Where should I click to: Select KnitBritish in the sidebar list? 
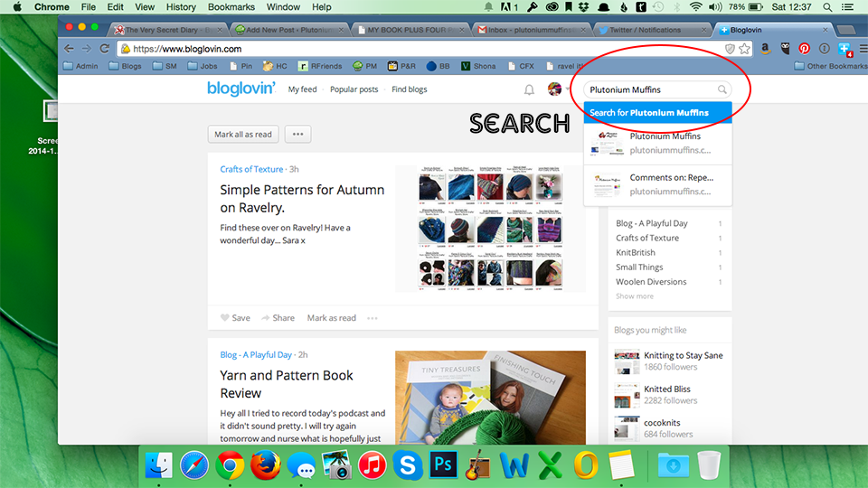click(636, 252)
